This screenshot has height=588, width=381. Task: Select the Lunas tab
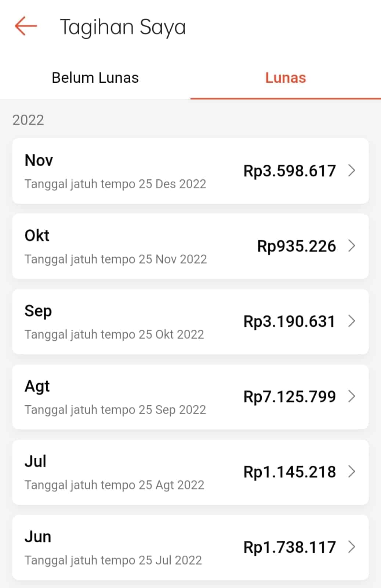click(x=285, y=78)
